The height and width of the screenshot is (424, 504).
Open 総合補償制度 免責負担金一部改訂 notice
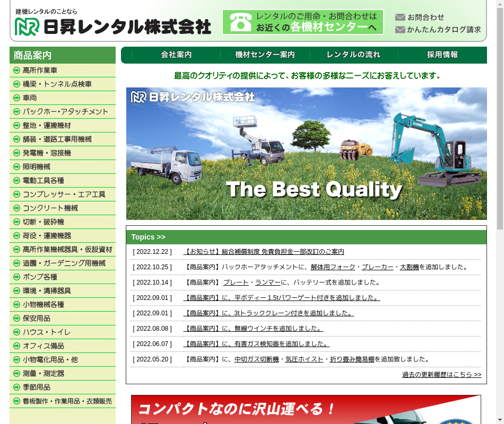click(x=264, y=252)
